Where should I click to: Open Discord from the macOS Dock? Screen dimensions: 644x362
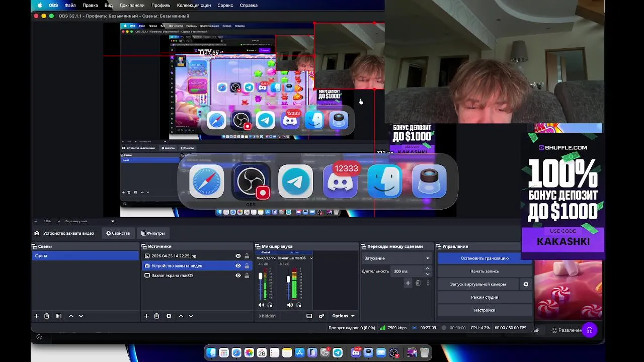coord(356,353)
